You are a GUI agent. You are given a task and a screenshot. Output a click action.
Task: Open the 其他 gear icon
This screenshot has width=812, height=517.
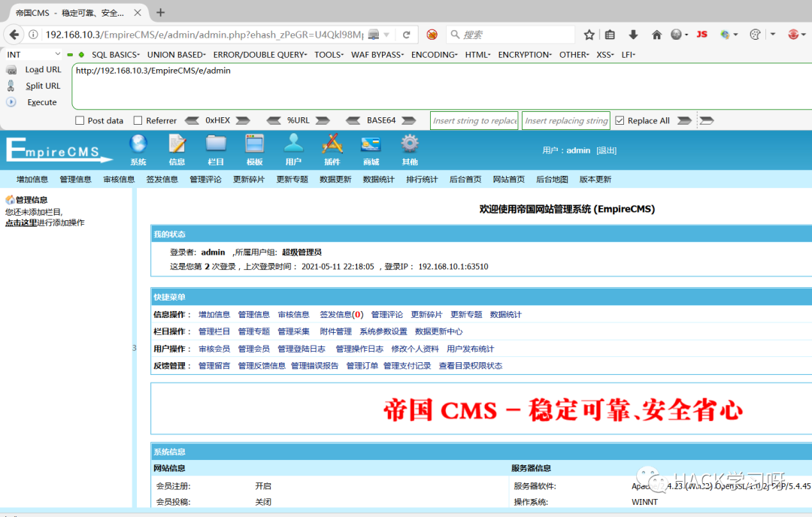tap(410, 150)
